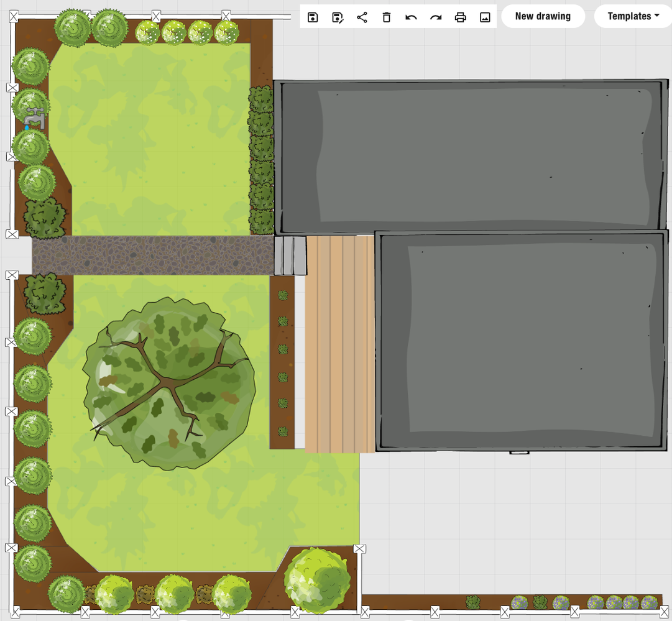Image resolution: width=672 pixels, height=621 pixels.
Task: Print the garden plan
Action: (461, 17)
